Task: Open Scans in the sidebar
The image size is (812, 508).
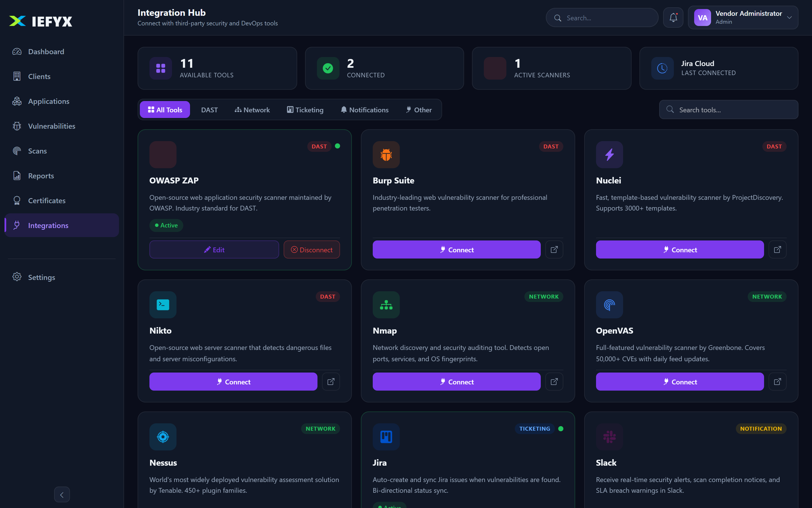Action: pos(62,151)
